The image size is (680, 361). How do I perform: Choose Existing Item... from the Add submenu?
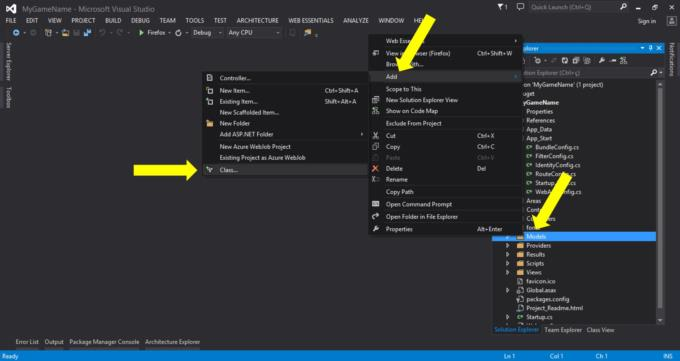(285, 102)
